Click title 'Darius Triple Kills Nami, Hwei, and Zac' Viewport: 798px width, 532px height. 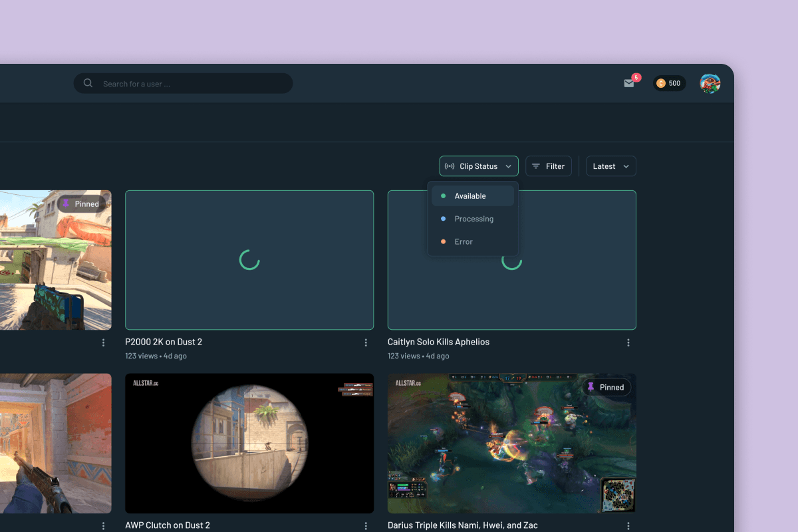pyautogui.click(x=463, y=525)
